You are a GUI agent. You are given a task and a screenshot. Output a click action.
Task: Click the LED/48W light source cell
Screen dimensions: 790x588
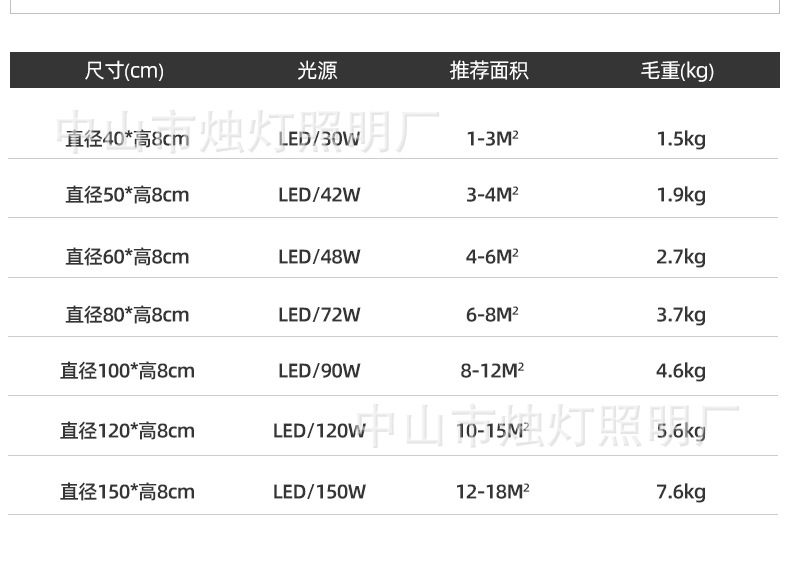[x=318, y=257]
